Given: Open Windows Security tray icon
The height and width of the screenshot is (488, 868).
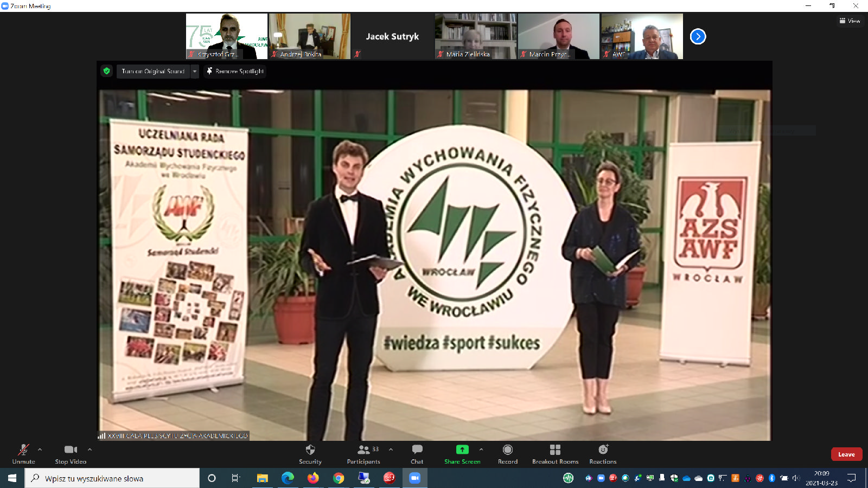Looking at the screenshot, I should 674,478.
